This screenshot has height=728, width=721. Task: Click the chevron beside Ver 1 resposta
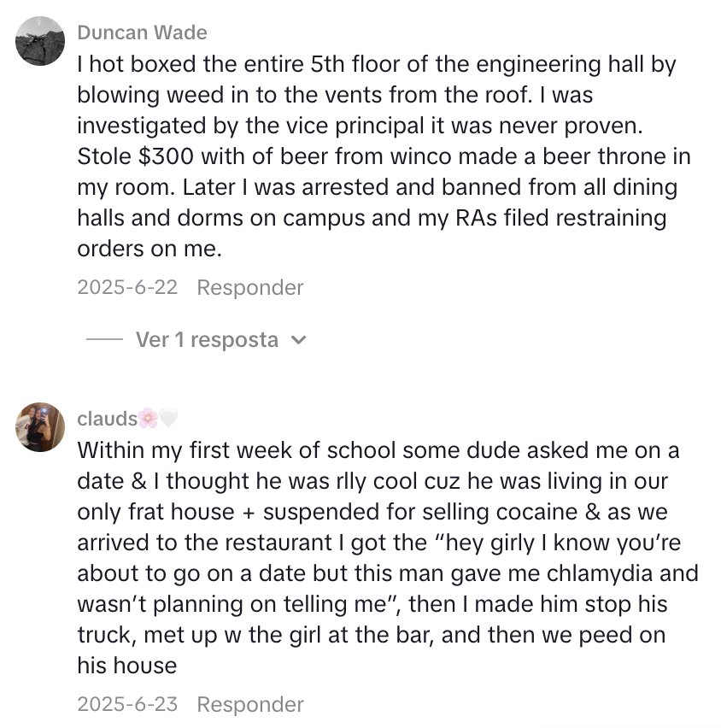[298, 340]
